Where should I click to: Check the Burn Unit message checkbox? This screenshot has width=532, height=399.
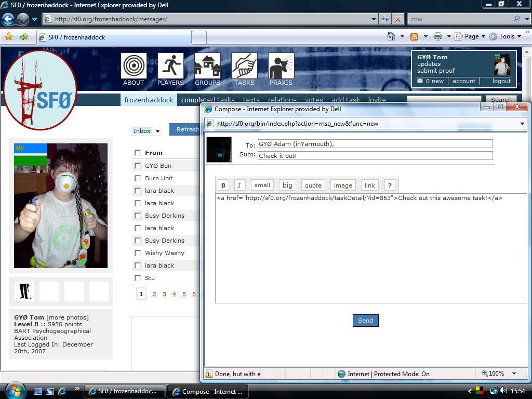[137, 178]
